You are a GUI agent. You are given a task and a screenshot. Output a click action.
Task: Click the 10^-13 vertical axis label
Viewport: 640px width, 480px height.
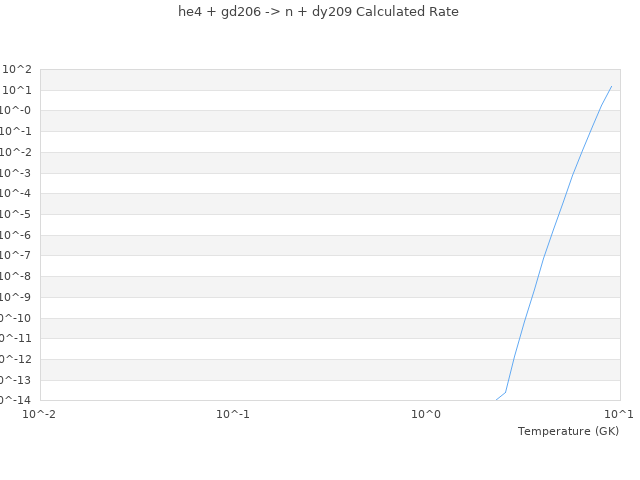pos(14,380)
